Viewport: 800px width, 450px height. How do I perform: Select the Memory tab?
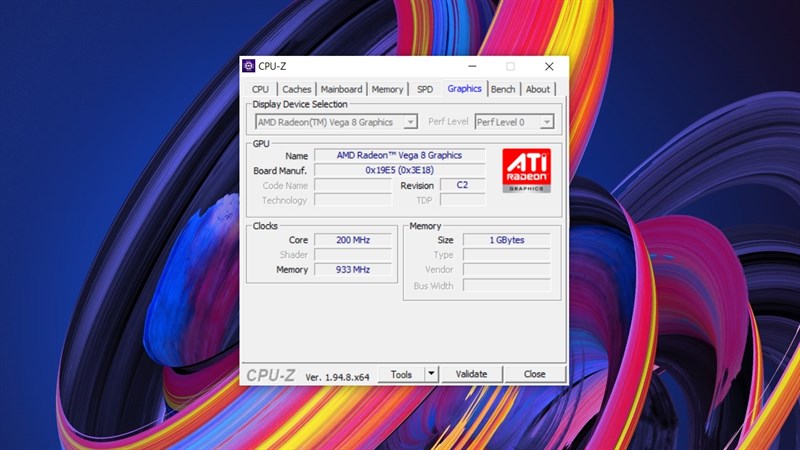(x=387, y=89)
